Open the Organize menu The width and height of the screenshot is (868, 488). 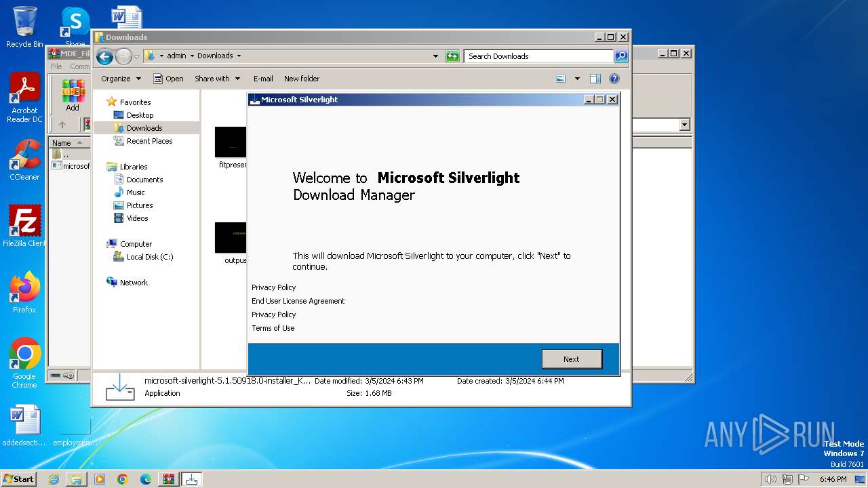pyautogui.click(x=121, y=79)
